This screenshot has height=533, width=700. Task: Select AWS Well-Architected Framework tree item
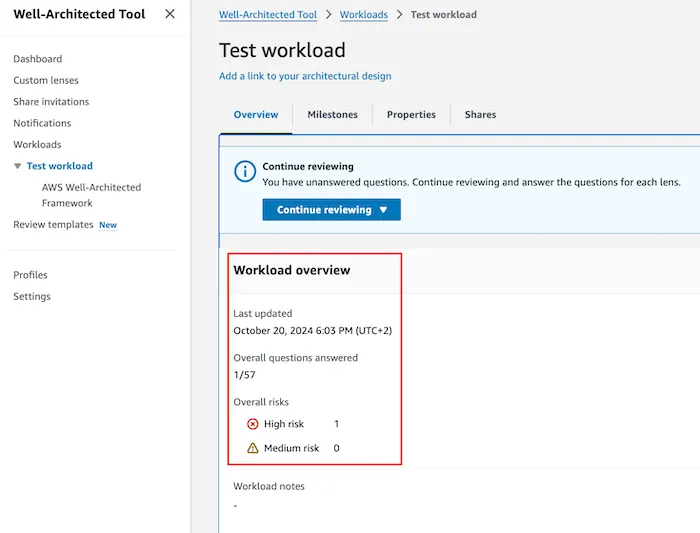(92, 195)
